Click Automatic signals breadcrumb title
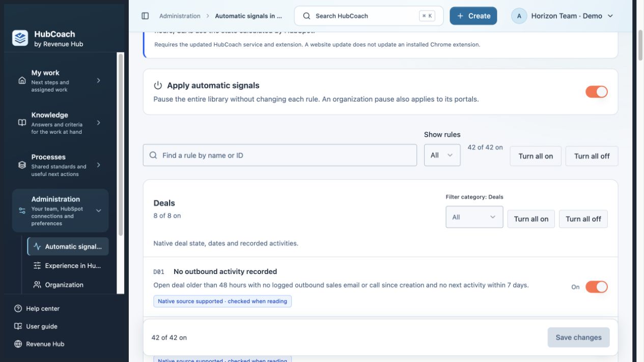 click(x=248, y=16)
